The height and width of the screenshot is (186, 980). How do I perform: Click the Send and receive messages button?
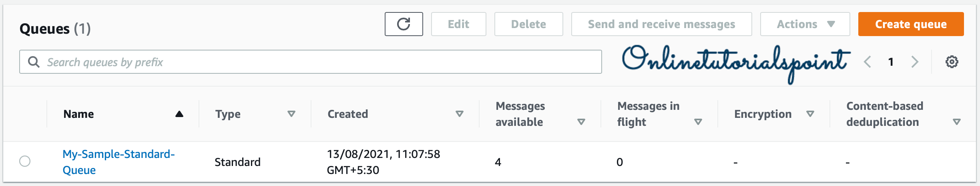[x=661, y=24]
